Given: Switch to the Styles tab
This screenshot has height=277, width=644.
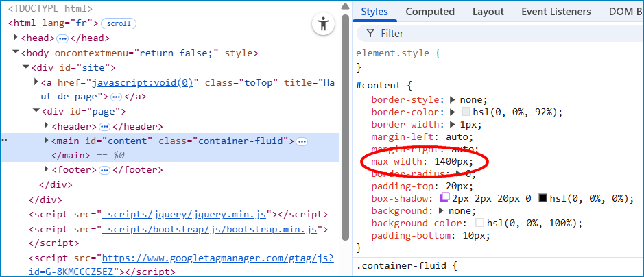Looking at the screenshot, I should click(374, 12).
